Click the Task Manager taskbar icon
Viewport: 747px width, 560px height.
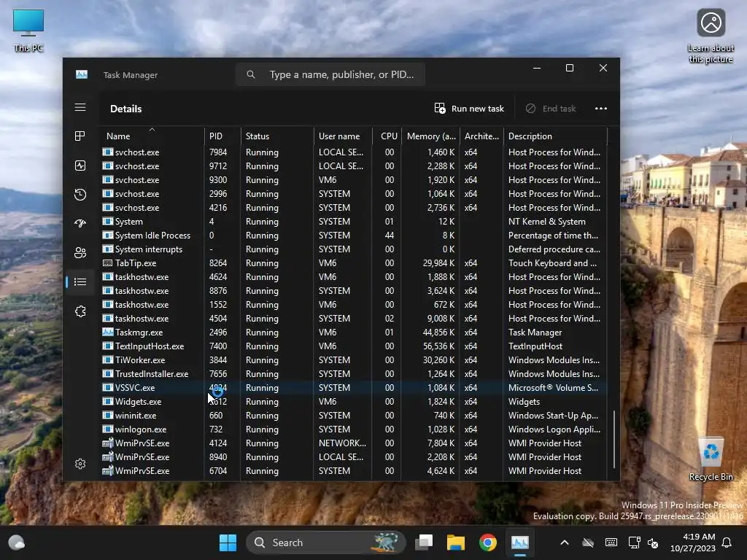[519, 542]
